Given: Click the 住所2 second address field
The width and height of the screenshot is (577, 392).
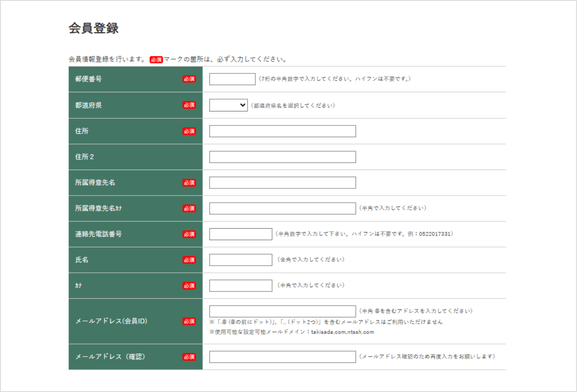Looking at the screenshot, I should (282, 157).
